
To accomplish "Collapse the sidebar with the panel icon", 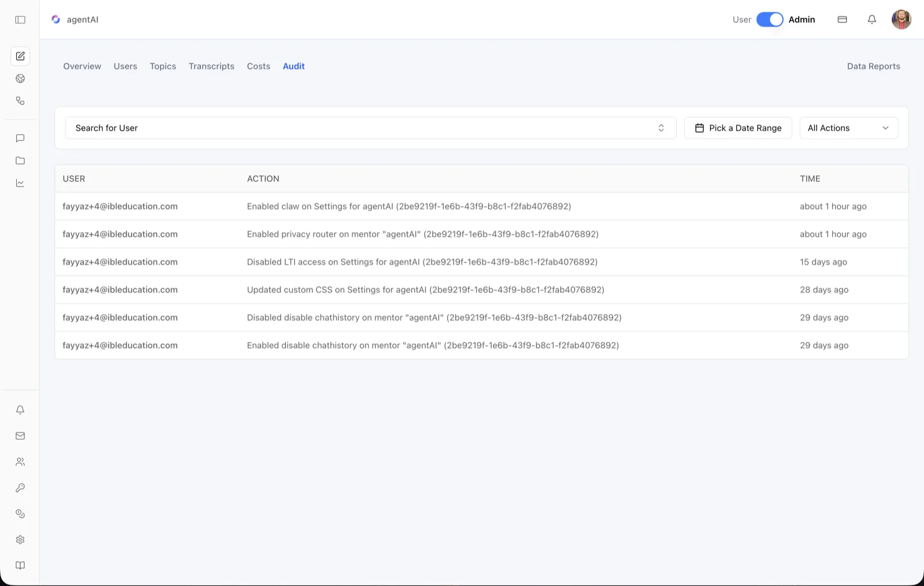I will pyautogui.click(x=20, y=20).
